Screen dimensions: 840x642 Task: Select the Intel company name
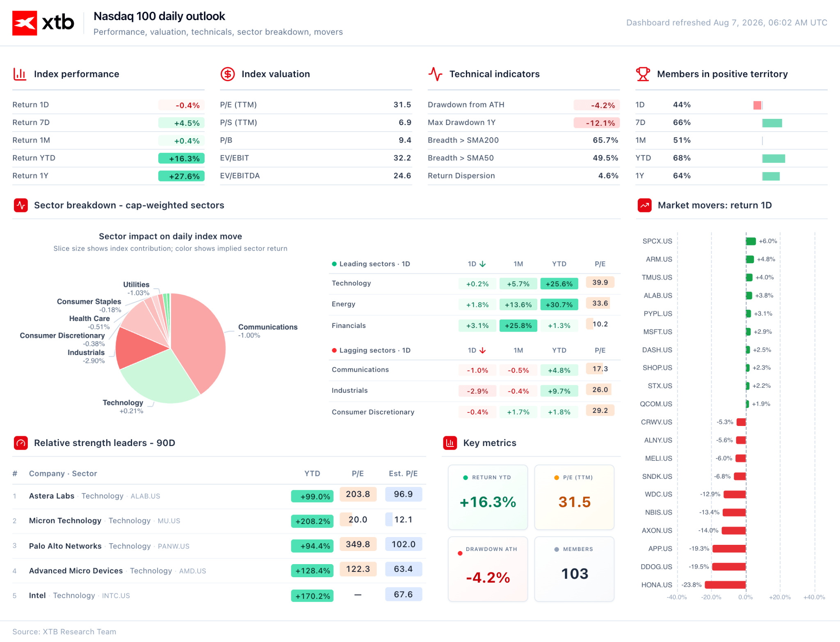click(37, 595)
